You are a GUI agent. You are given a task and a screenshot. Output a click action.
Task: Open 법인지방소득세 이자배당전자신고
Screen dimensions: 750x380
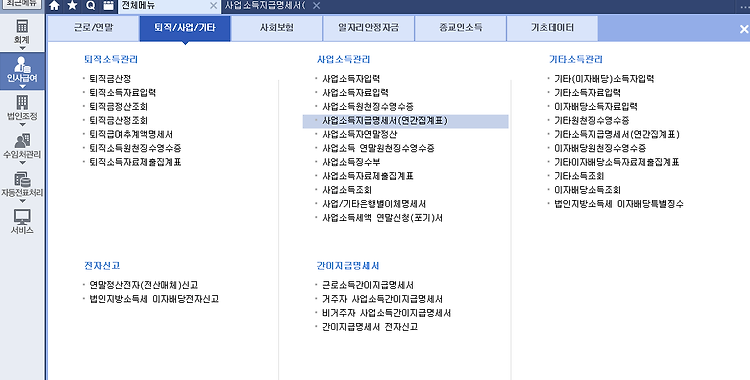[x=154, y=299]
